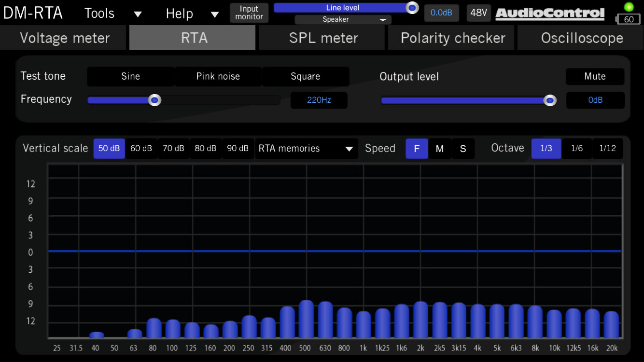Click the 31.5 frequency axis label
Image resolution: width=644 pixels, height=362 pixels.
click(x=76, y=348)
